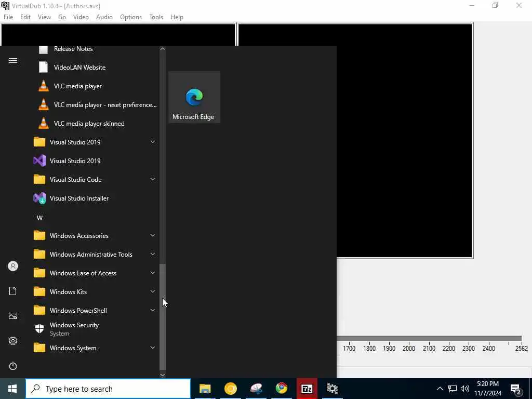
Task: Open the VirtualDub File menu
Action: coord(8,17)
